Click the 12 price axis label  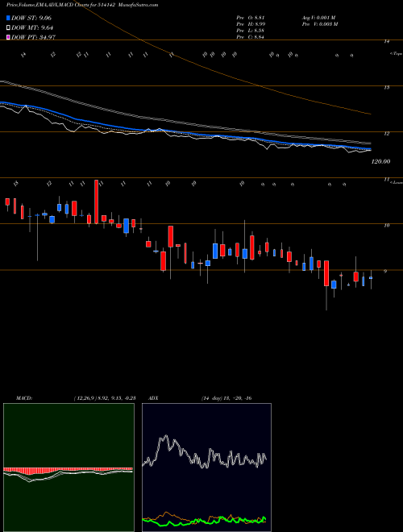[x=386, y=134]
